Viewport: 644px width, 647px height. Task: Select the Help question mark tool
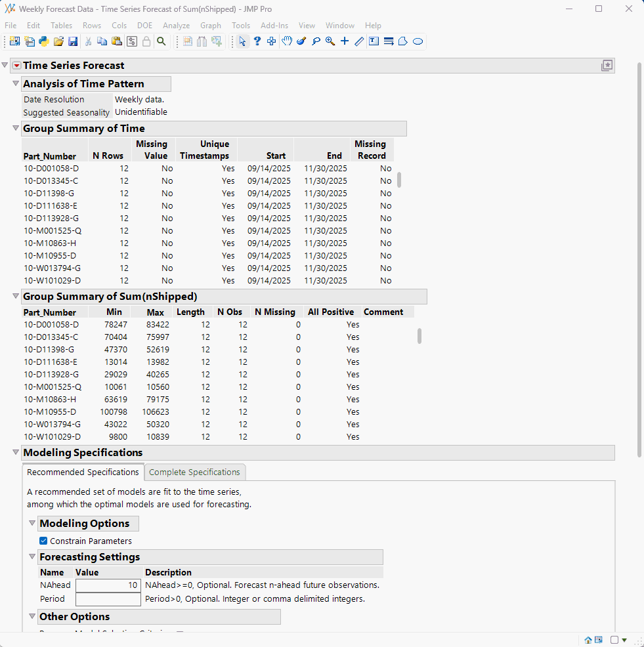point(257,41)
